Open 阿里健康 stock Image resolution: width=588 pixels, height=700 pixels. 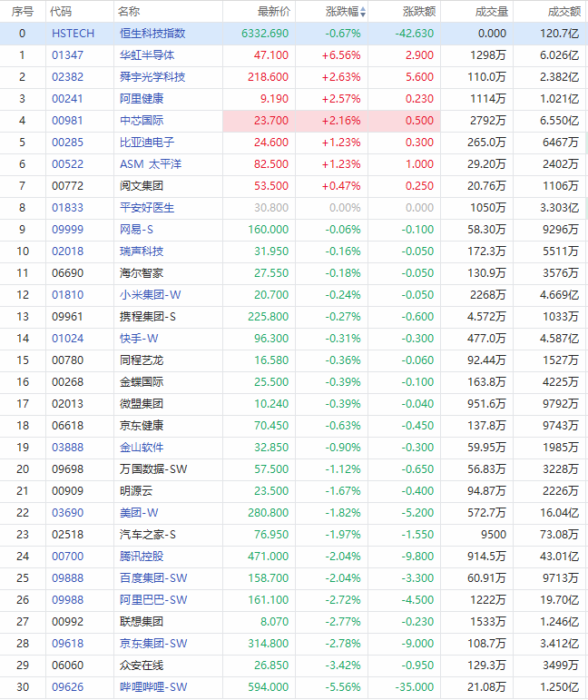click(x=142, y=99)
